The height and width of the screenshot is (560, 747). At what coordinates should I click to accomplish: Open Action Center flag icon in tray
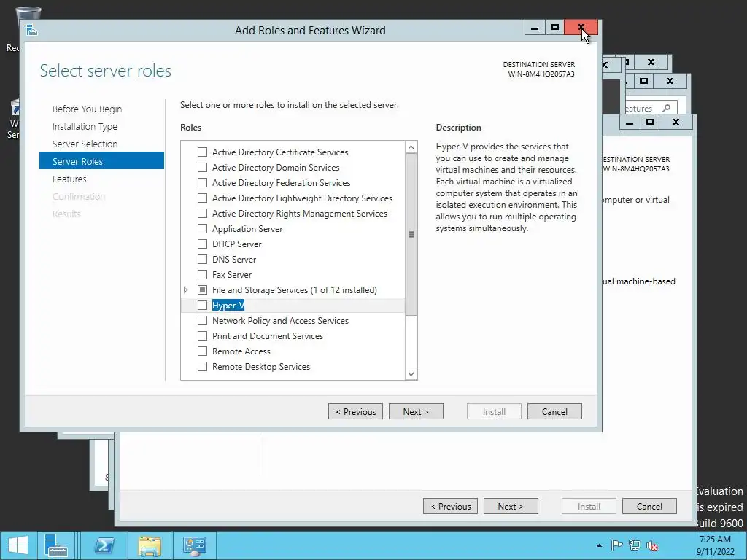click(616, 545)
